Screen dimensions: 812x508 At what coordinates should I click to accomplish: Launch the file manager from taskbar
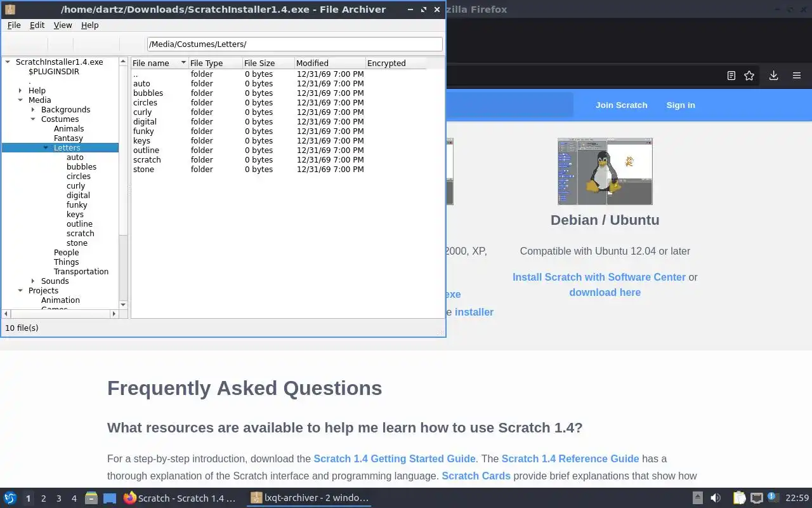tap(91, 498)
